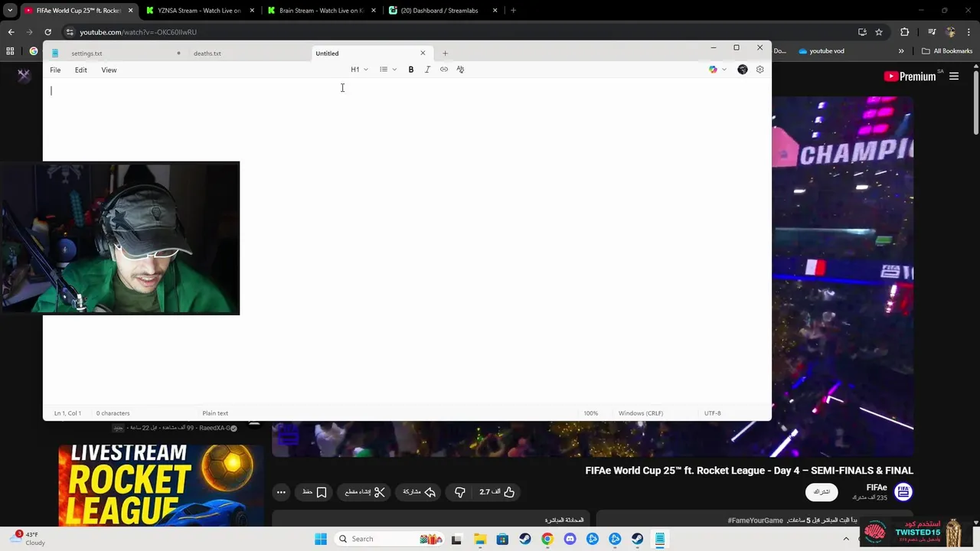Toggle bold formatting in Notepad

coord(411,70)
